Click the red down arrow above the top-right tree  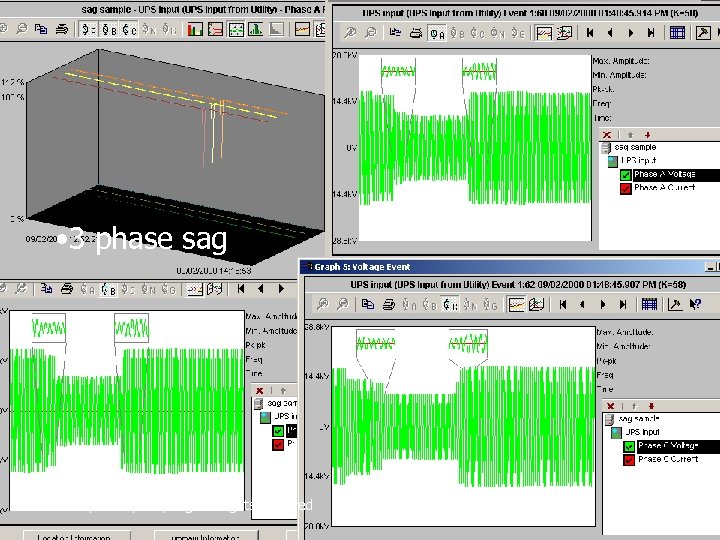[647, 134]
